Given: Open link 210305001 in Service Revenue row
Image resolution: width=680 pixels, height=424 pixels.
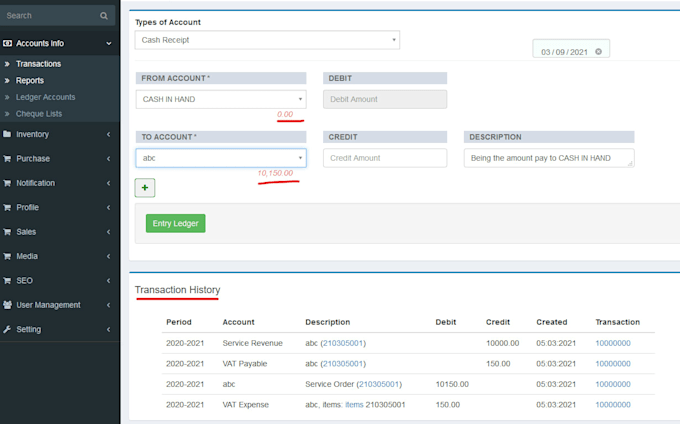Looking at the screenshot, I should pyautogui.click(x=343, y=343).
